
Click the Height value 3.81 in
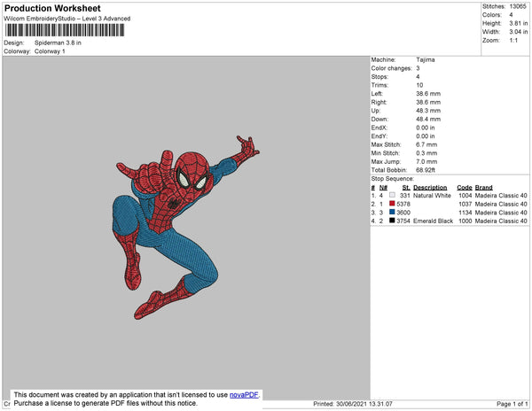tap(519, 23)
